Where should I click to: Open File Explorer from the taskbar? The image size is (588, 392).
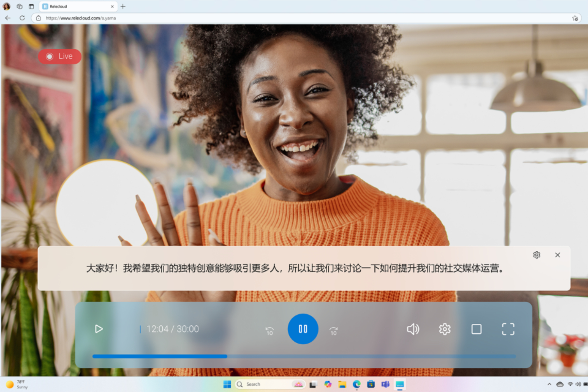[342, 384]
